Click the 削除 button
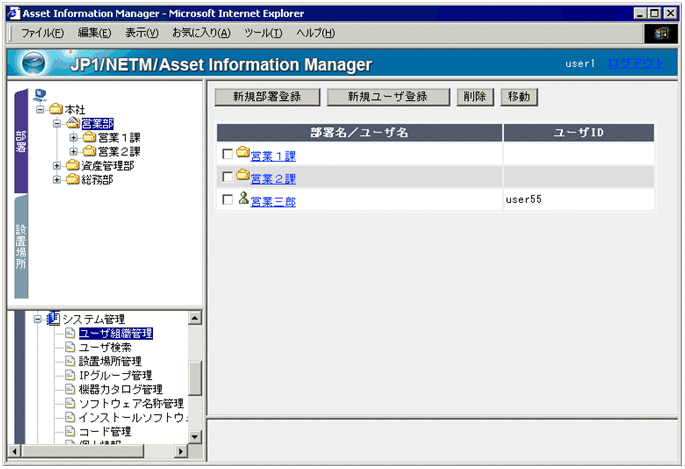Viewport: 685px width, 469px height. [475, 97]
